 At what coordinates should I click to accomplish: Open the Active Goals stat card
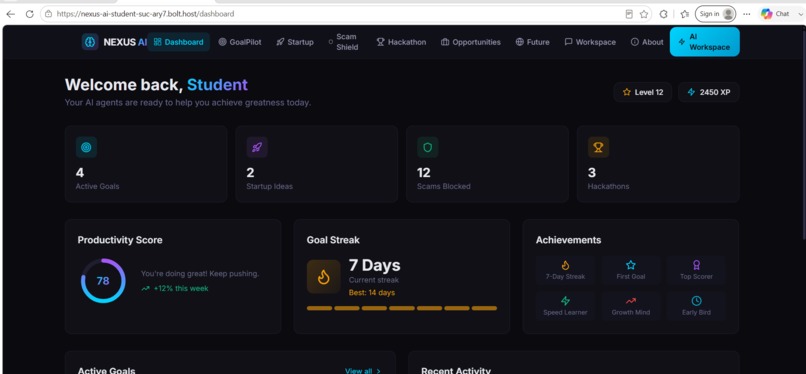pyautogui.click(x=146, y=164)
